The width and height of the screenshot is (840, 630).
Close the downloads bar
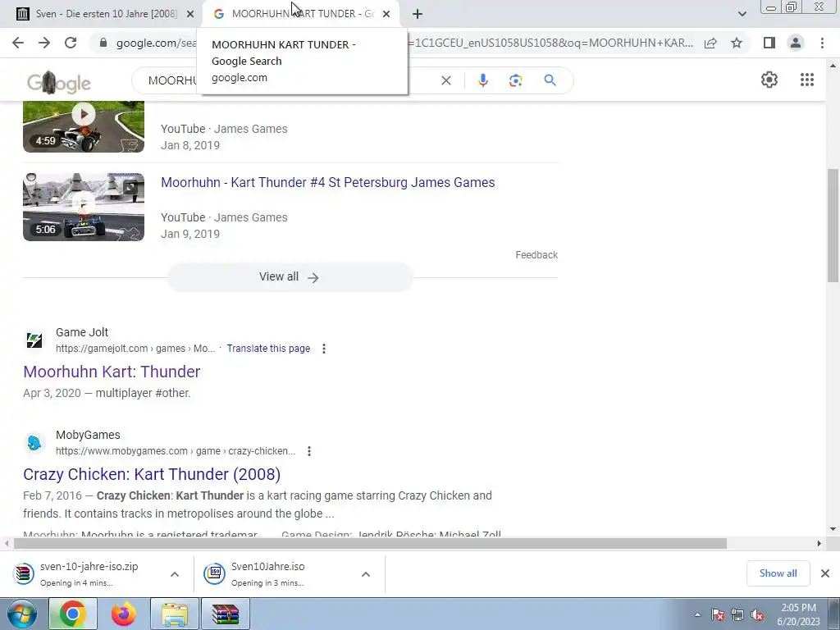[825, 573]
